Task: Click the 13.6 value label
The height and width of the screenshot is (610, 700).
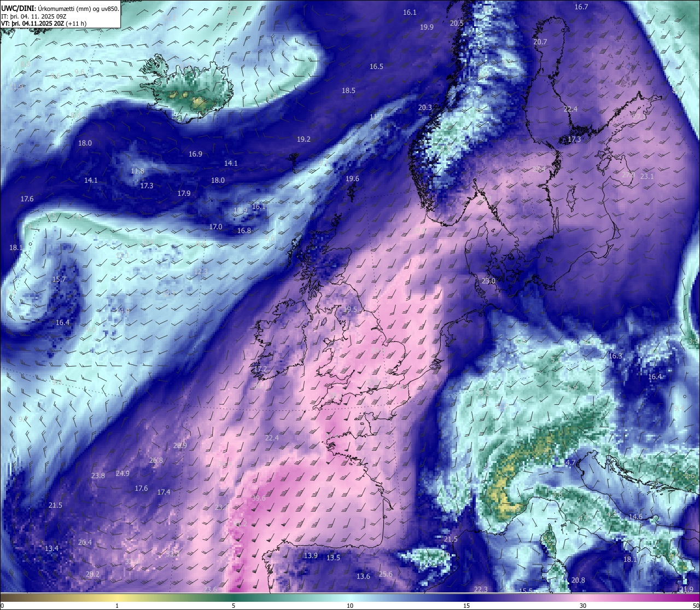Action: pos(363,577)
